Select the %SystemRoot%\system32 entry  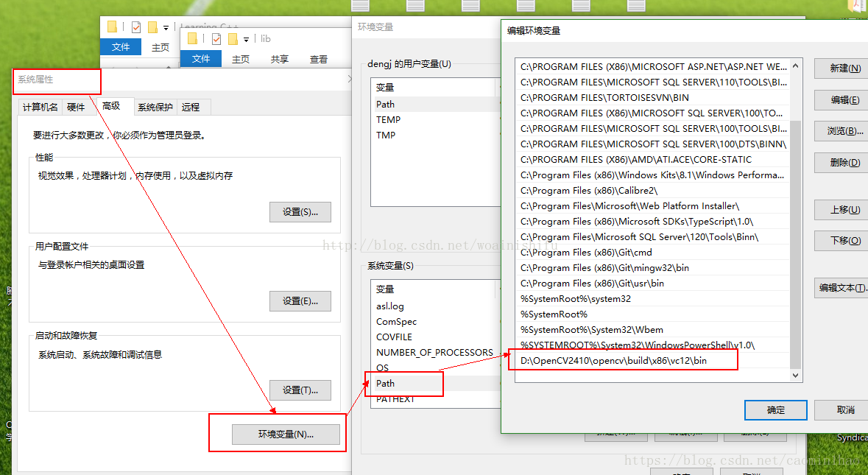[652, 299]
